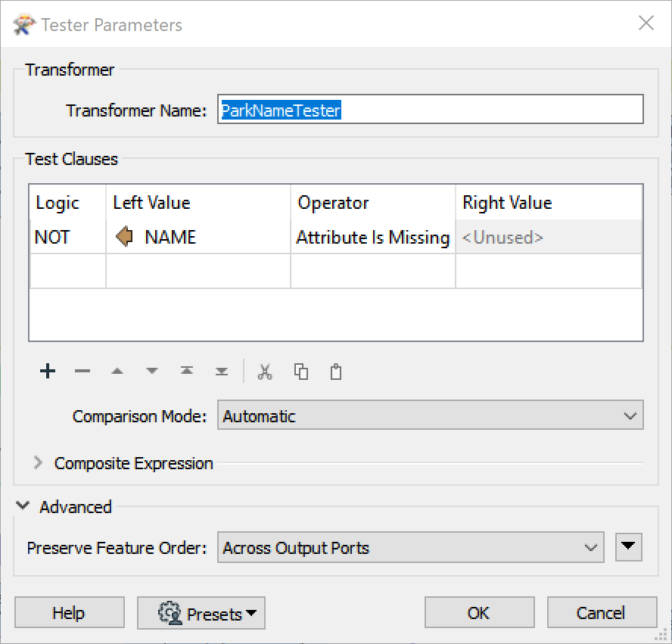
Task: Move the clause to the top
Action: click(x=186, y=371)
